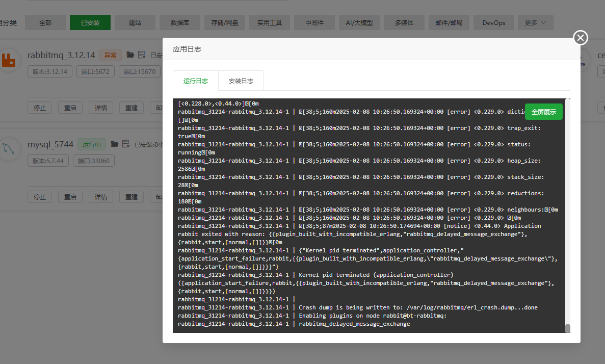Screen dimensions: 605x364
Task: Click 详情 for rabbitmq_3.12.14
Action: [101, 108]
